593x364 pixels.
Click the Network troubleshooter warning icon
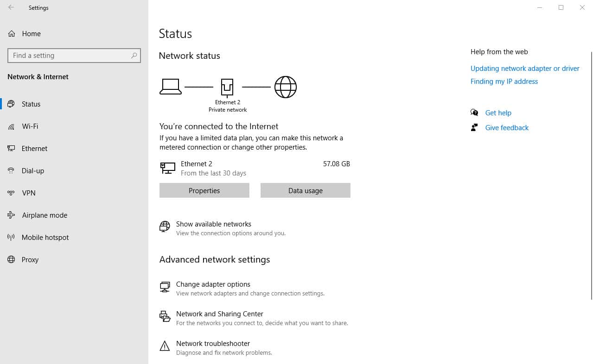tap(165, 346)
